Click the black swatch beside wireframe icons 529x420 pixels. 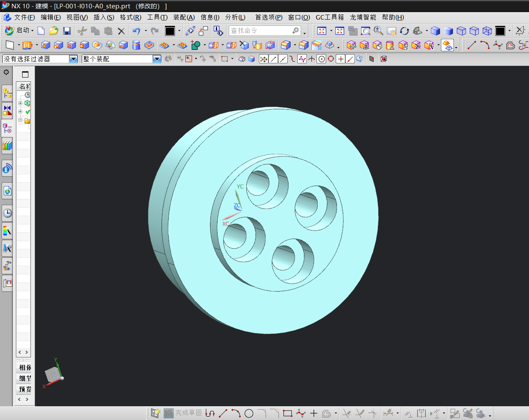point(500,31)
